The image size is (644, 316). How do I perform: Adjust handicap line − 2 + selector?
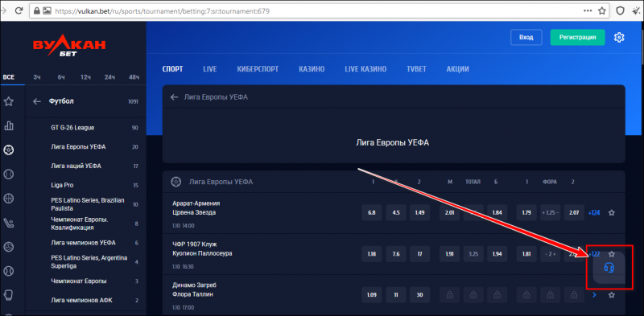coord(551,254)
